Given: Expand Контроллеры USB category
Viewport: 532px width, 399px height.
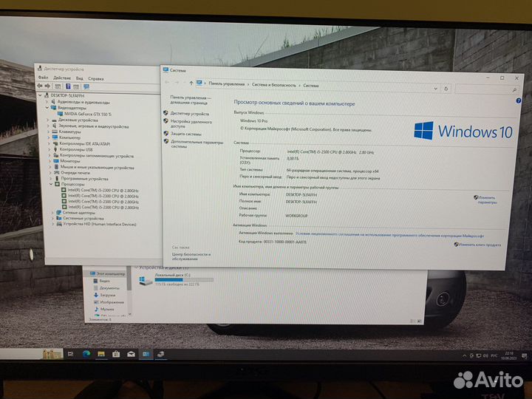Looking at the screenshot, I should [x=50, y=149].
